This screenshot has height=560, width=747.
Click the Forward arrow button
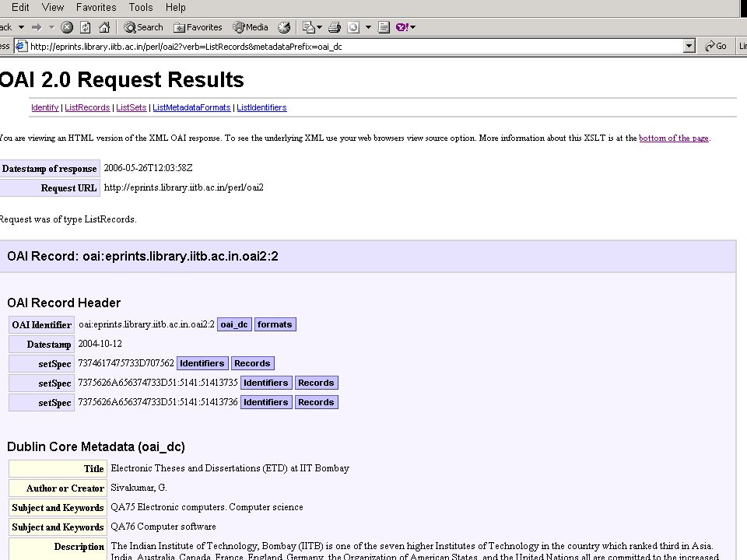[x=37, y=27]
